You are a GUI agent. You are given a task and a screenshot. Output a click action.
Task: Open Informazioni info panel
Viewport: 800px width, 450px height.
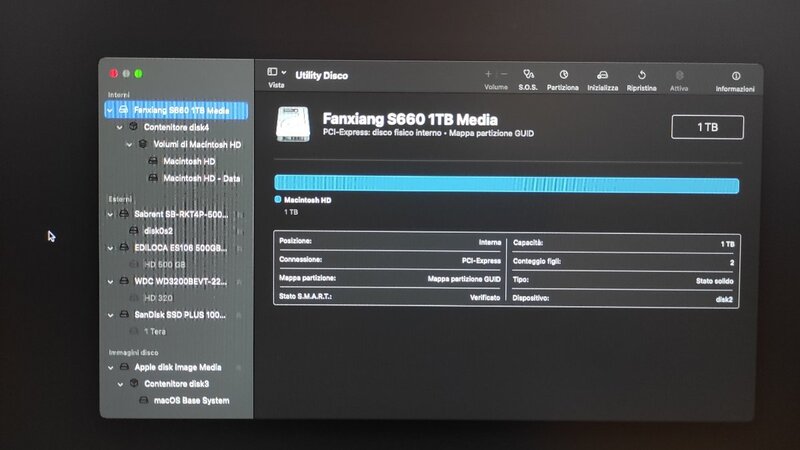tap(735, 82)
